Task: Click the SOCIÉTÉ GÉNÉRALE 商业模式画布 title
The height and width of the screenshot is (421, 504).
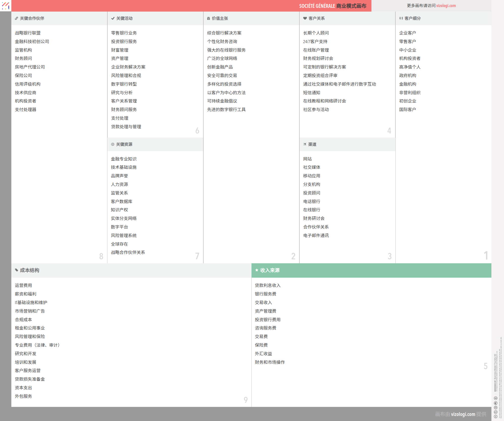Action: pyautogui.click(x=332, y=6)
